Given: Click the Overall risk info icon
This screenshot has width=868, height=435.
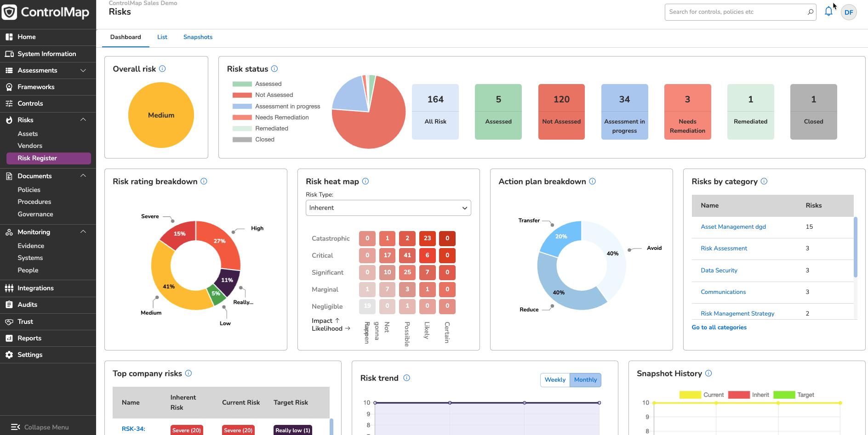Looking at the screenshot, I should coord(162,69).
